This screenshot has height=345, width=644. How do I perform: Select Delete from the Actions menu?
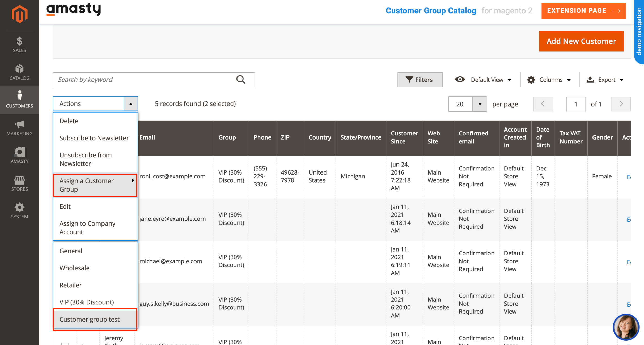[x=69, y=121]
